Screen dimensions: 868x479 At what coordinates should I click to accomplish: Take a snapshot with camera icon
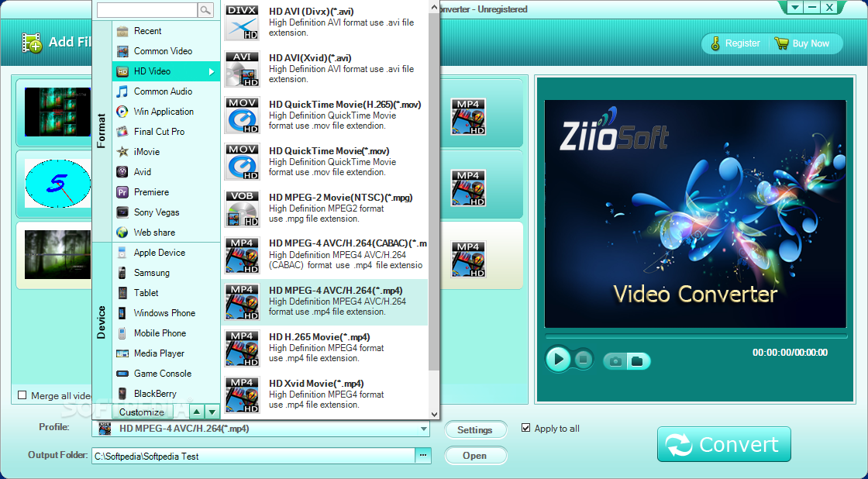[x=615, y=361]
